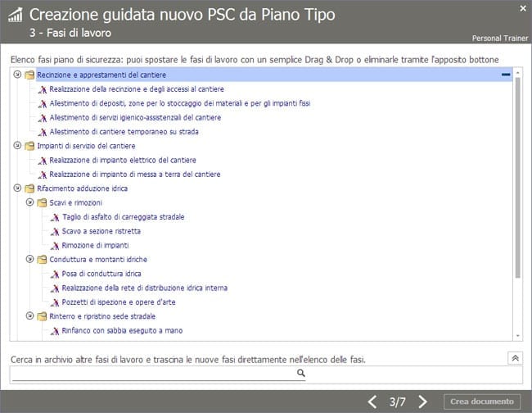Select Pozzetti di ispezione e opere d'arte

tap(119, 302)
